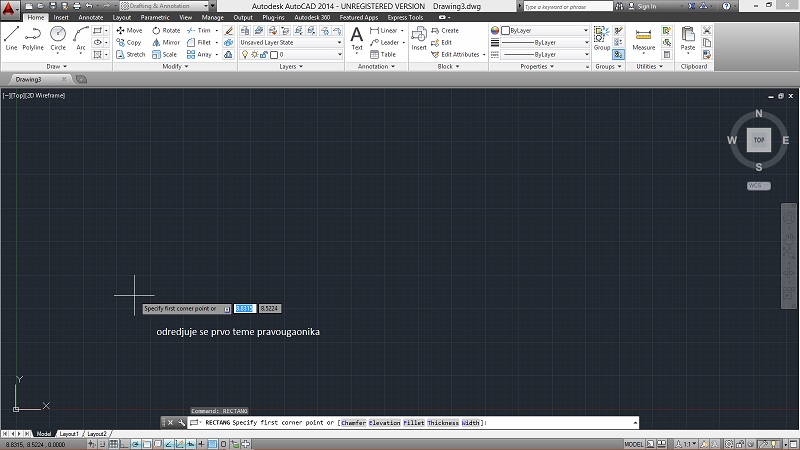The image size is (800, 450).
Task: Open the Layout1 tab
Action: click(x=69, y=434)
